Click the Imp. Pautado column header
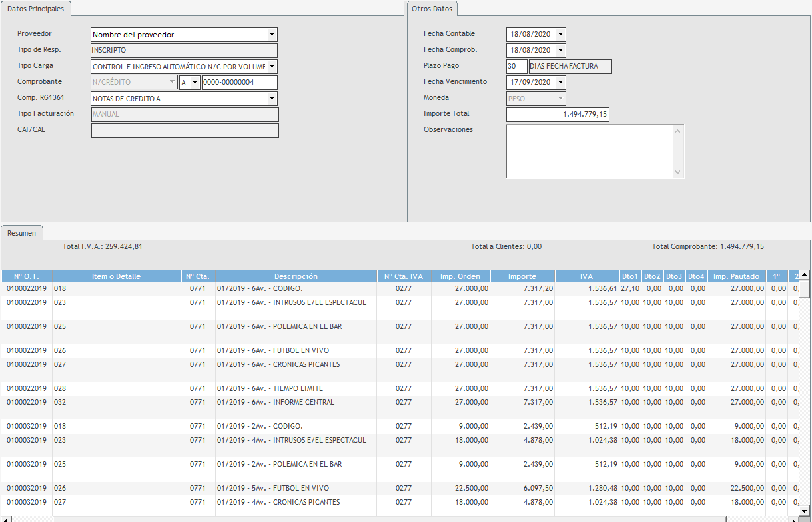812x522 pixels. point(736,276)
